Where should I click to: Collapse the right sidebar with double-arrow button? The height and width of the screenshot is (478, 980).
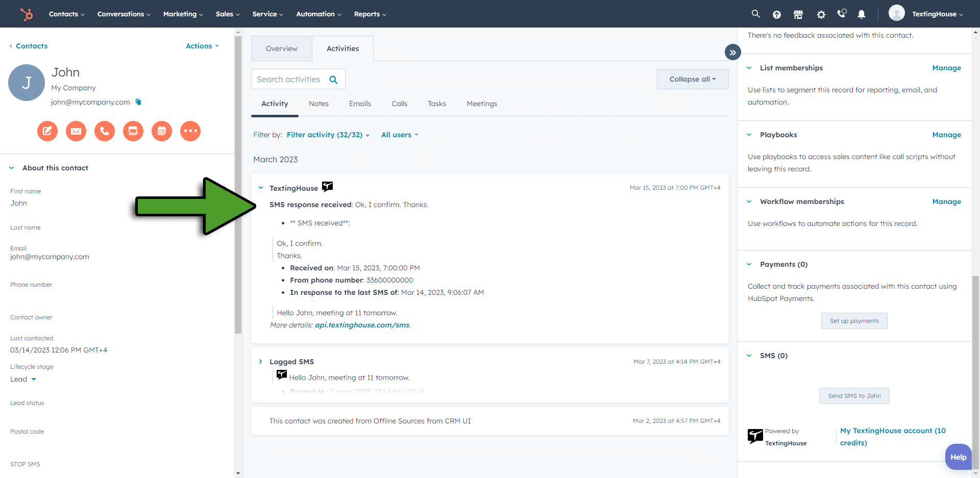(x=732, y=52)
